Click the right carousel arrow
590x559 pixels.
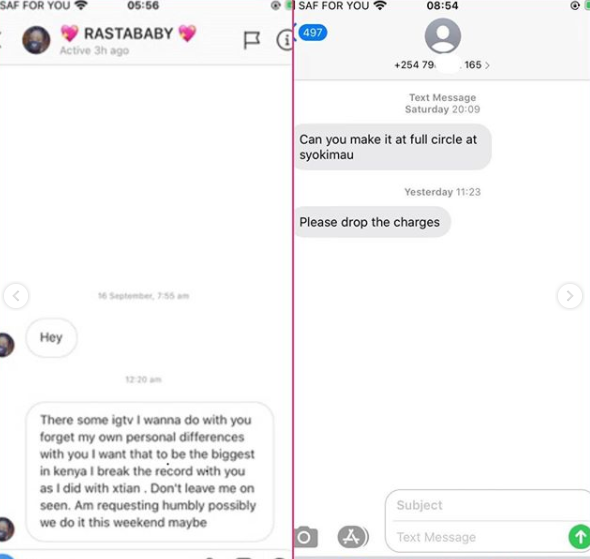tap(570, 296)
